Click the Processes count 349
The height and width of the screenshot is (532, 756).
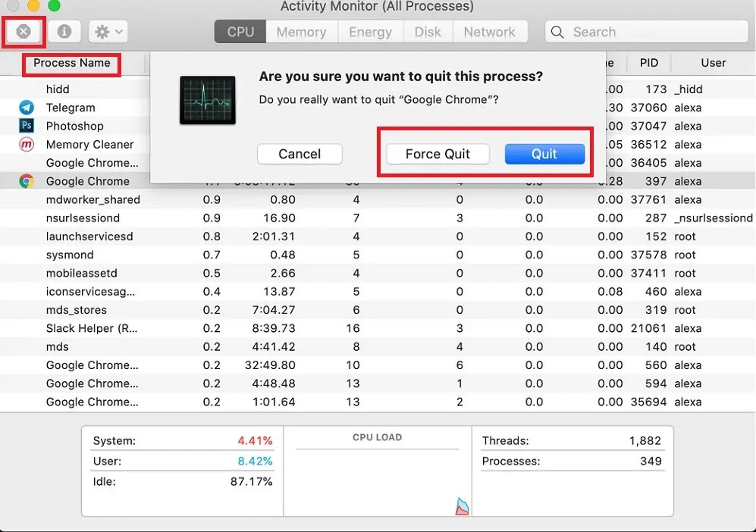[x=651, y=461]
